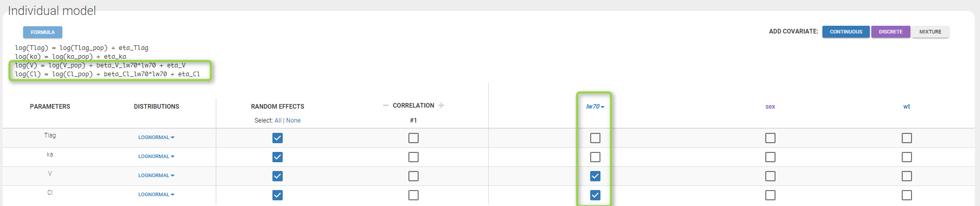Click the sex covariate column header
The height and width of the screenshot is (206, 980).
pyautogui.click(x=770, y=107)
